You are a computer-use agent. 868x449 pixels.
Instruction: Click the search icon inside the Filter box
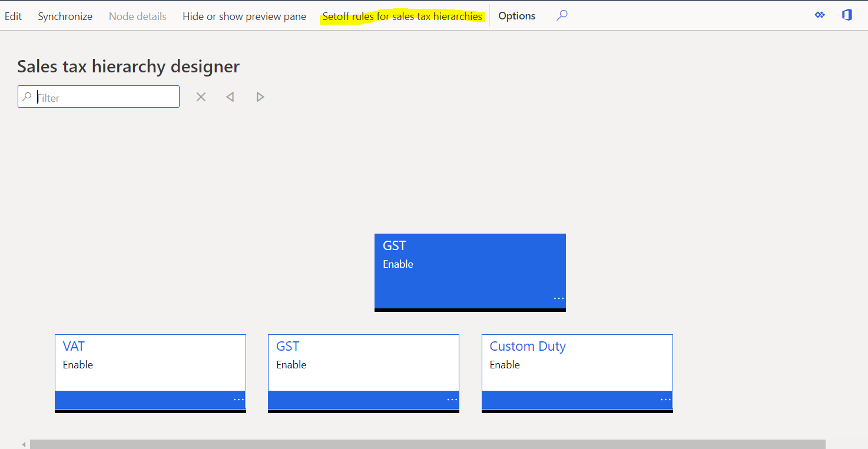click(x=27, y=96)
